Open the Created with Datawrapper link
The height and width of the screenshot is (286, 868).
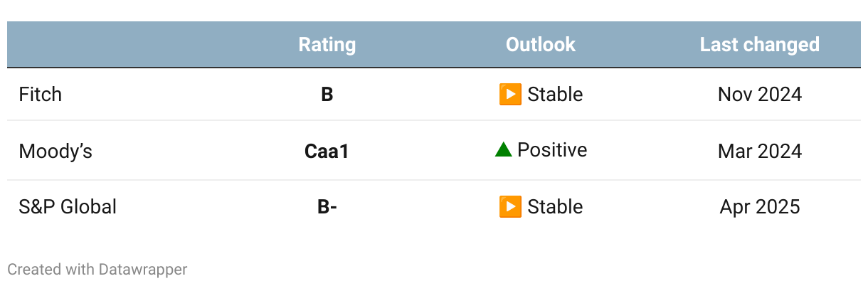(97, 270)
